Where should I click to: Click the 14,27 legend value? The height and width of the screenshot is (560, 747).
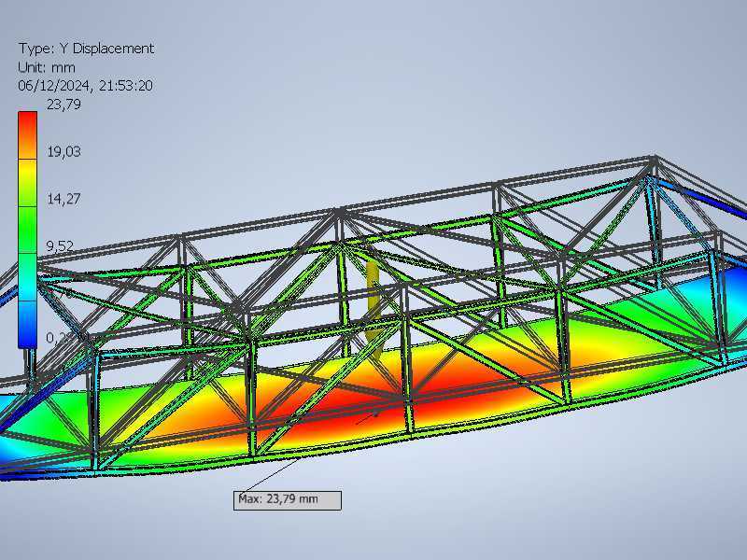coord(63,199)
